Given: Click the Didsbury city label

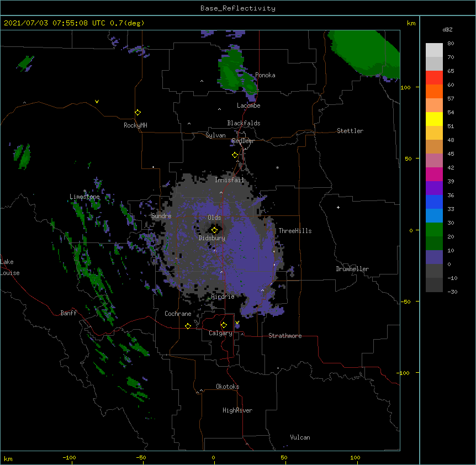Looking at the screenshot, I should click(x=212, y=238).
